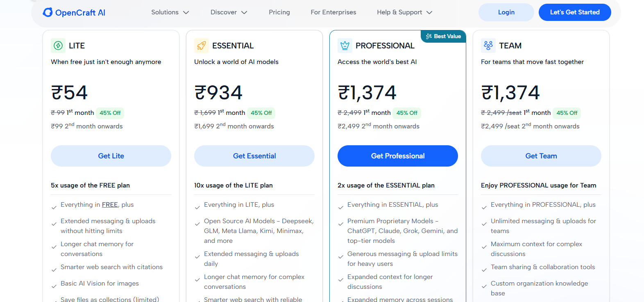
Task: Select the LITE plan energy icon
Action: [x=57, y=46]
